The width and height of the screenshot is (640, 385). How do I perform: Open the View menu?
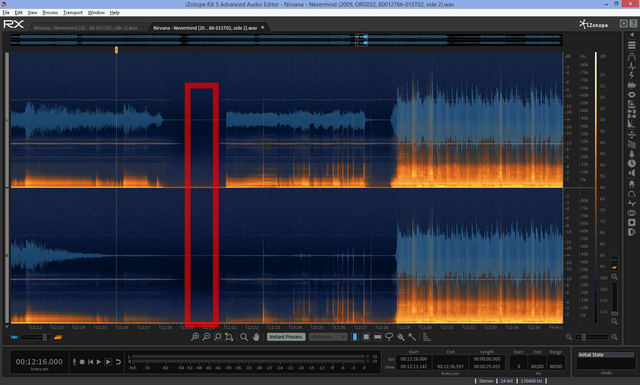pos(32,13)
